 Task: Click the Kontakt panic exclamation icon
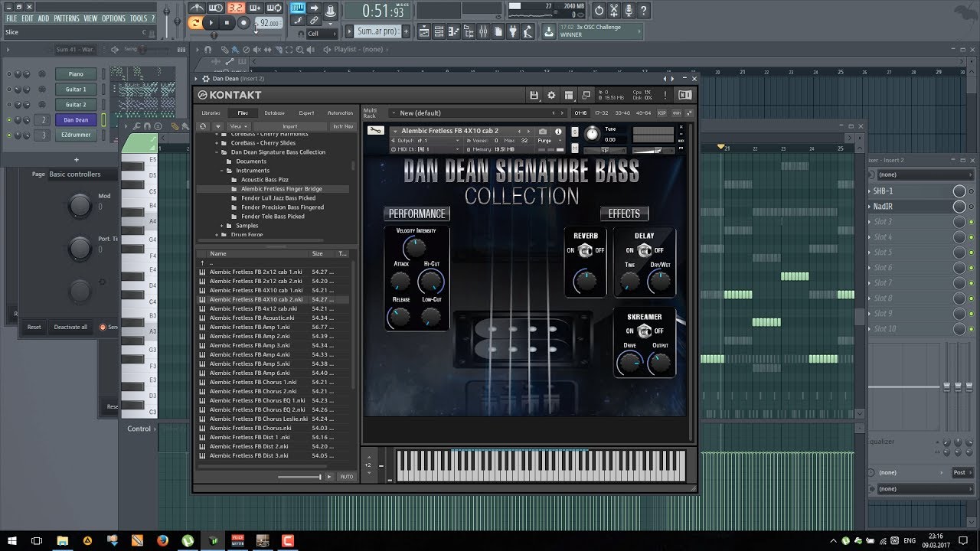point(665,95)
